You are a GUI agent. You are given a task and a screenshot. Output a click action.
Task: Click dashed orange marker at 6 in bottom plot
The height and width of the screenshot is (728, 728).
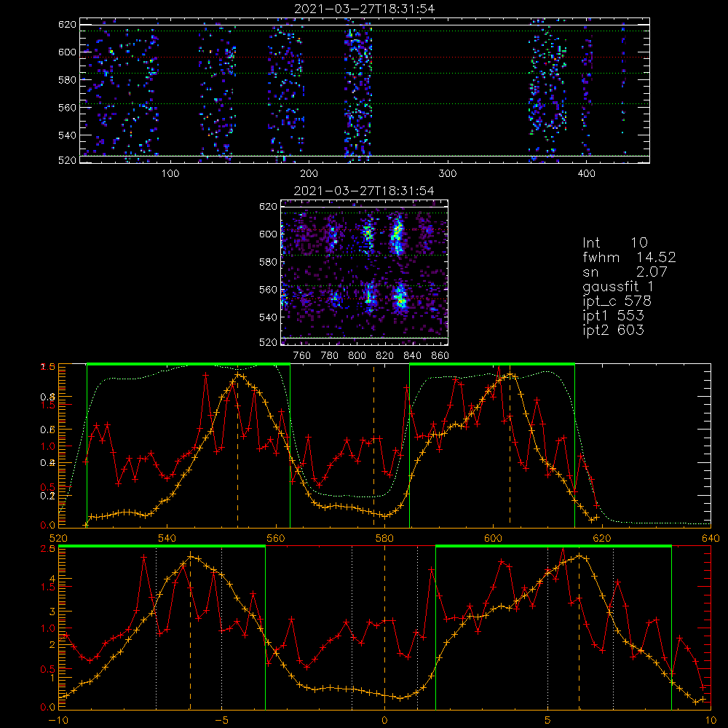point(579,627)
